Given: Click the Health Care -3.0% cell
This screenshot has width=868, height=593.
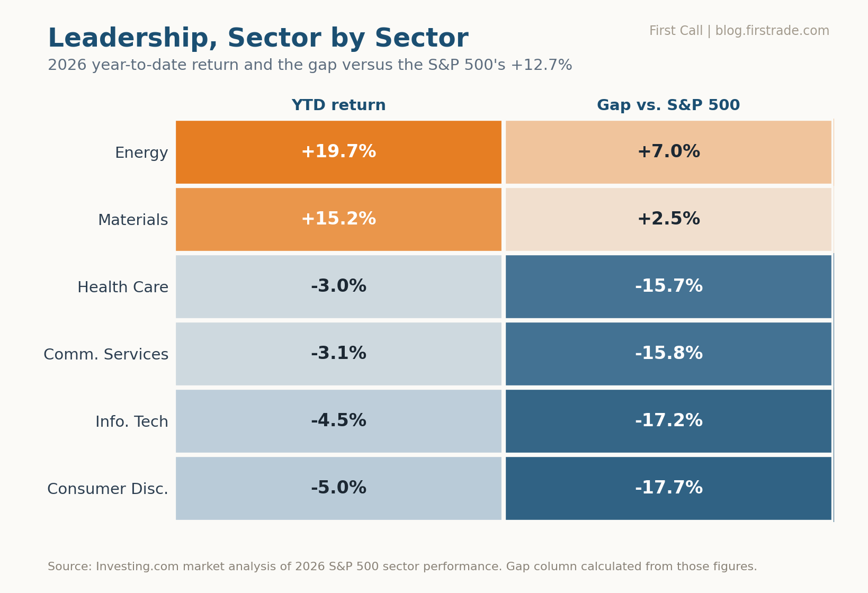Looking at the screenshot, I should [x=338, y=286].
